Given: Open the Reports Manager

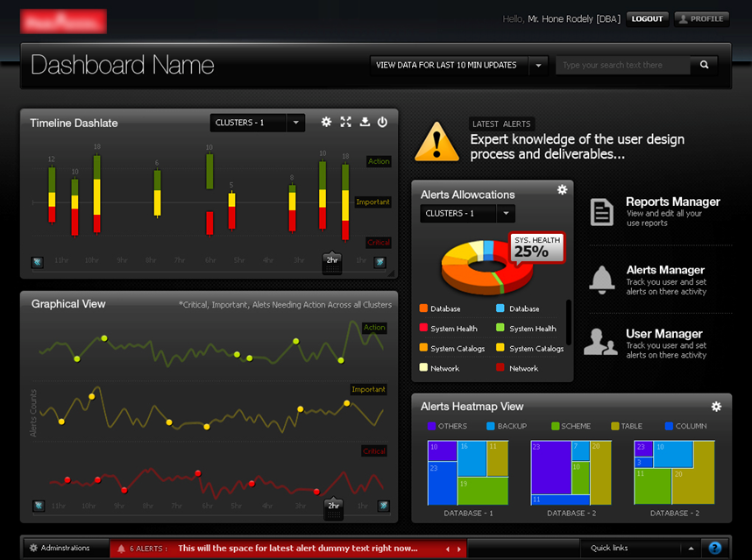Looking at the screenshot, I should (x=672, y=202).
